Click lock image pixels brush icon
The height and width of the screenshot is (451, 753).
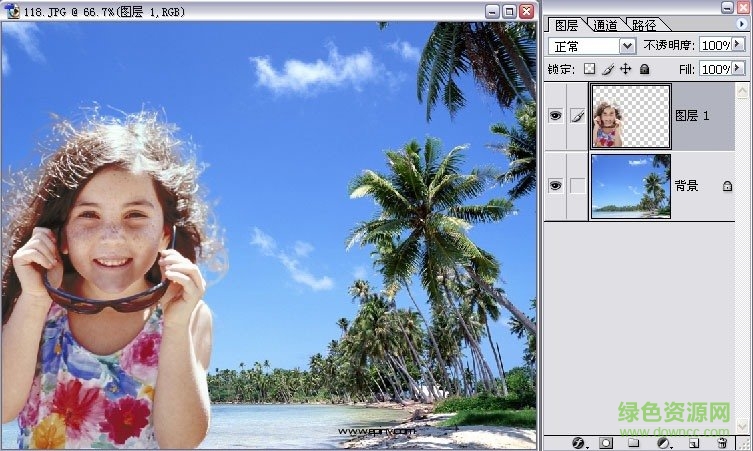pyautogui.click(x=607, y=69)
